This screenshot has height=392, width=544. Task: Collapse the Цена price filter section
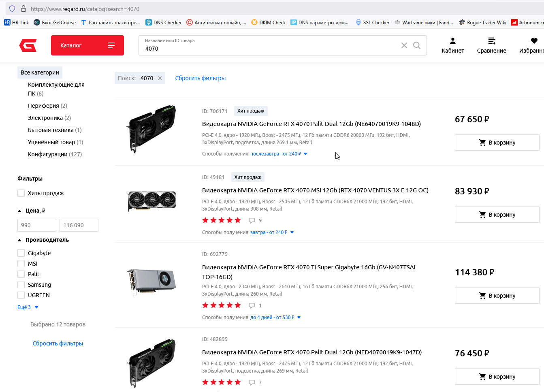point(19,211)
